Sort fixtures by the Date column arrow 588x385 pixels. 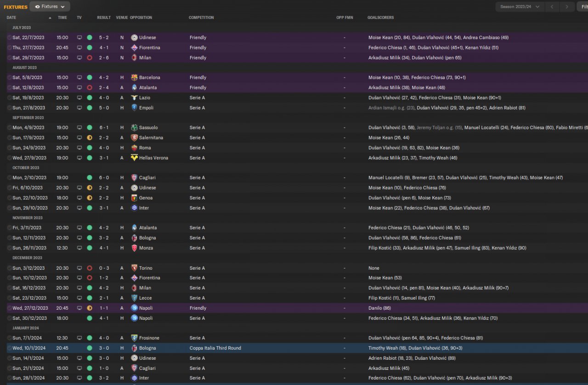[50, 18]
